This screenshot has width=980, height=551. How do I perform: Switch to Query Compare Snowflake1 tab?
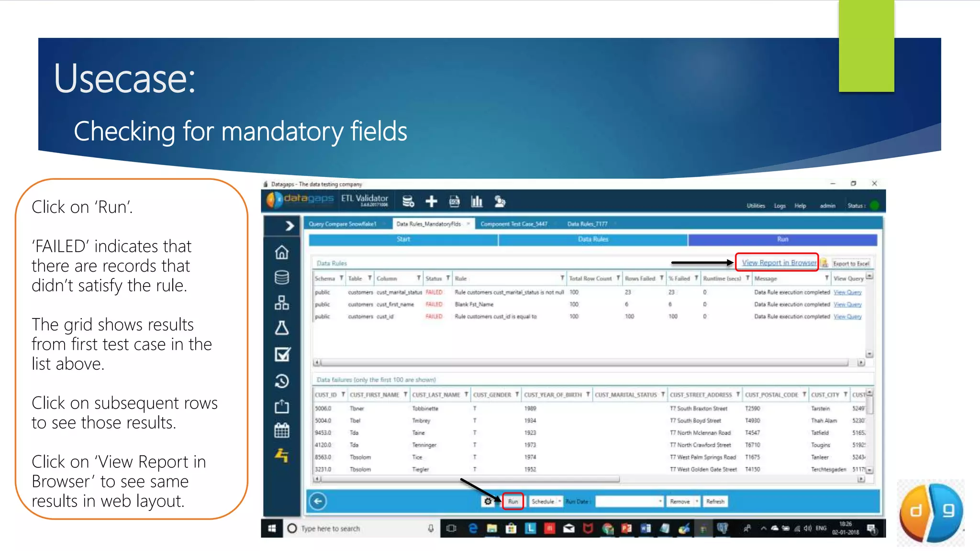click(x=343, y=224)
